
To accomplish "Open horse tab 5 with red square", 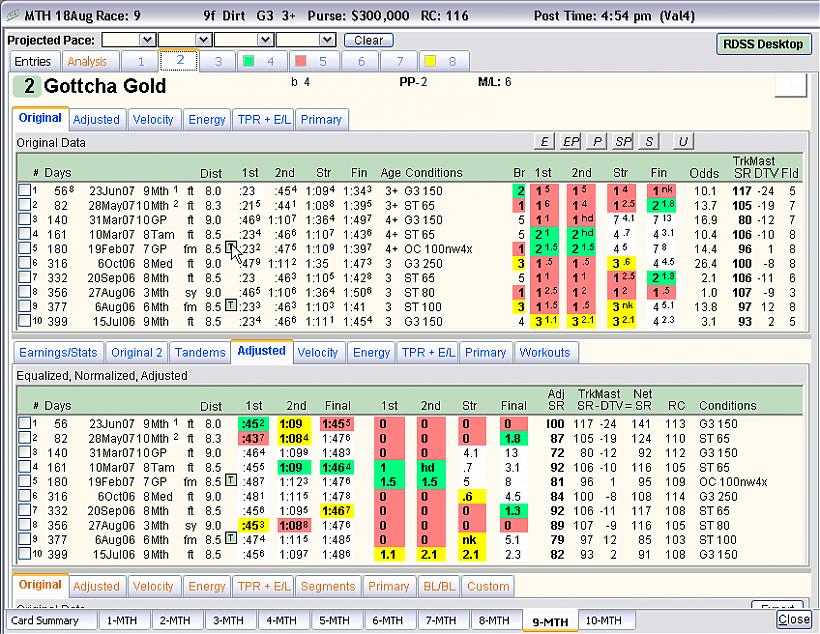I will coord(313,61).
